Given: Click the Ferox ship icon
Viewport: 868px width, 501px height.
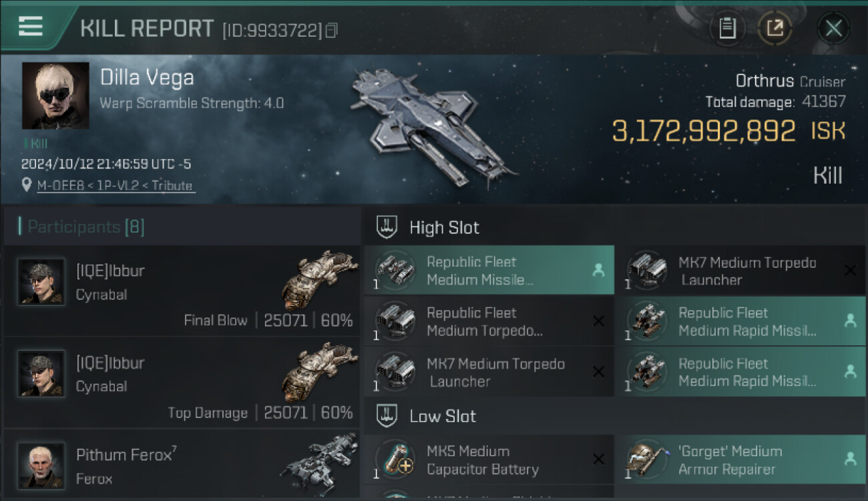Looking at the screenshot, I should tap(319, 462).
